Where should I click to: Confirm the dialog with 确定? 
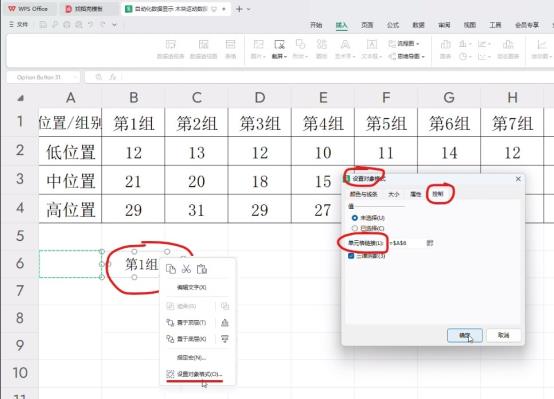(x=465, y=335)
